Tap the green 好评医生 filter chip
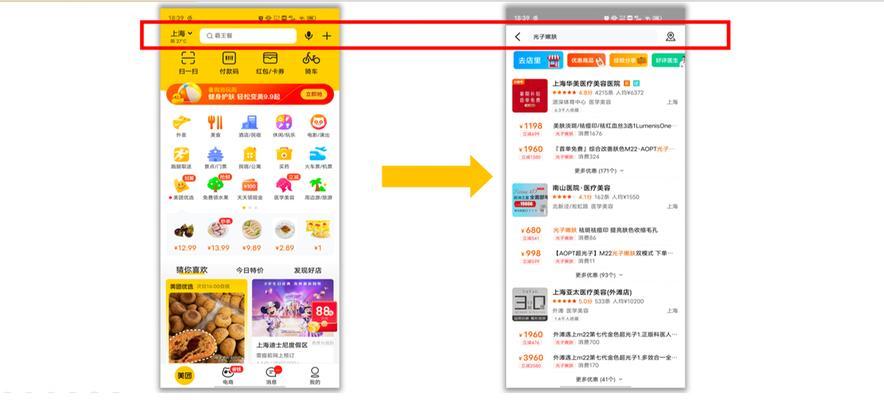Image resolution: width=884 pixels, height=400 pixels. coord(668,60)
